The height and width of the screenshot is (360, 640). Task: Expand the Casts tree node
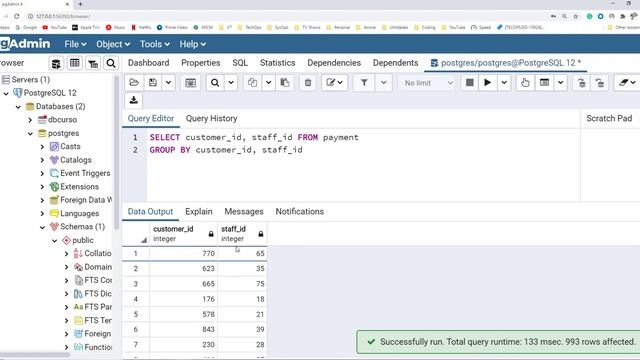pyautogui.click(x=42, y=147)
